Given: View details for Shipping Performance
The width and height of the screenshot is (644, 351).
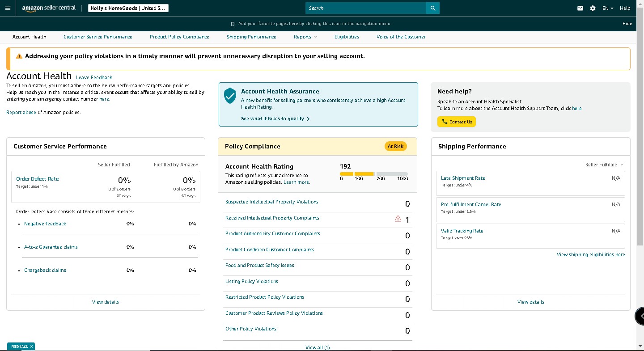Looking at the screenshot, I should coord(531,302).
